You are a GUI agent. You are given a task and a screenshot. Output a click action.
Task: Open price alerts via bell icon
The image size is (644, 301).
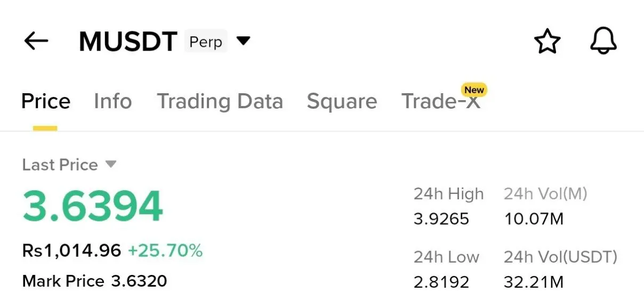click(x=603, y=41)
